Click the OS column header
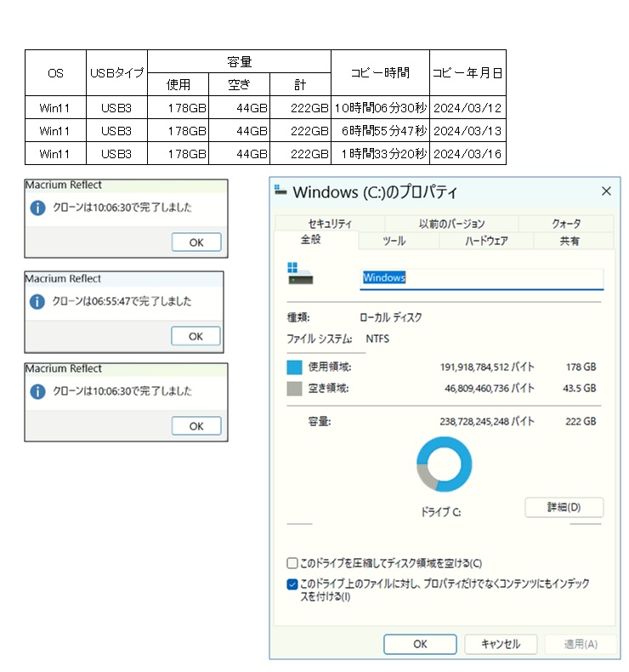 pos(55,73)
